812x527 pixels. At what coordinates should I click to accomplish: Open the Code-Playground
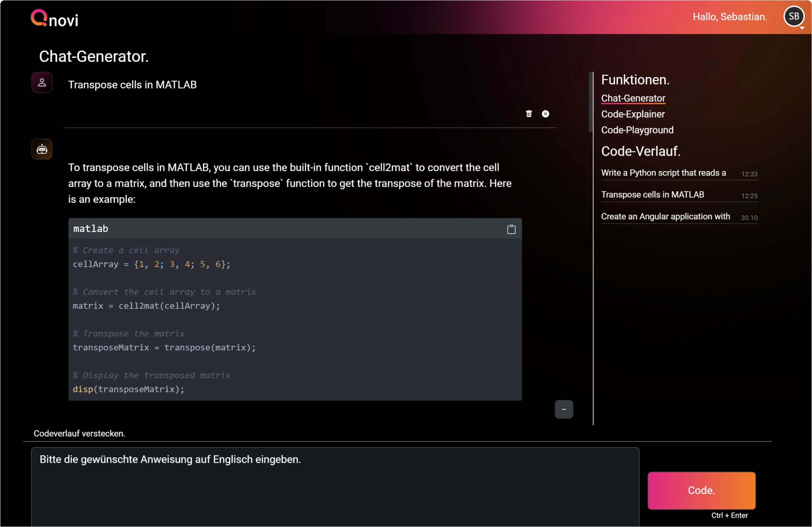coord(637,130)
